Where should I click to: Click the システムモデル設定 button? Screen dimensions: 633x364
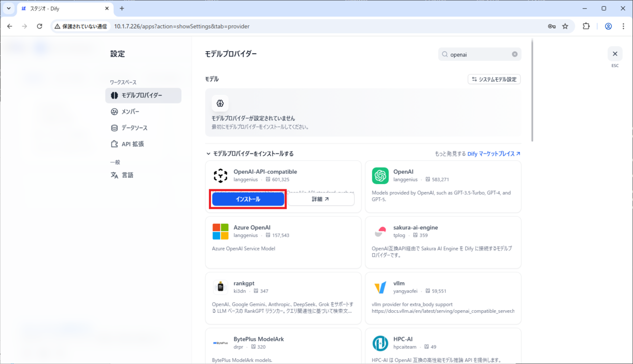(x=494, y=79)
